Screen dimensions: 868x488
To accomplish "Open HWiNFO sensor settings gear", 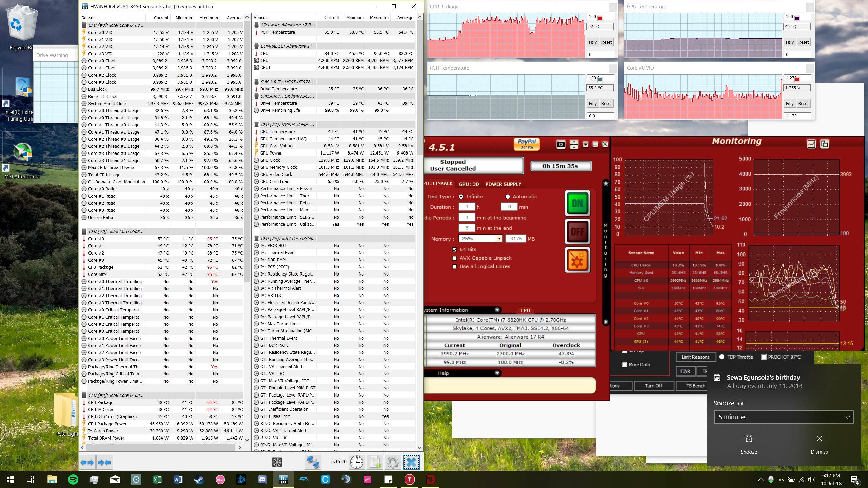I will click(x=393, y=462).
